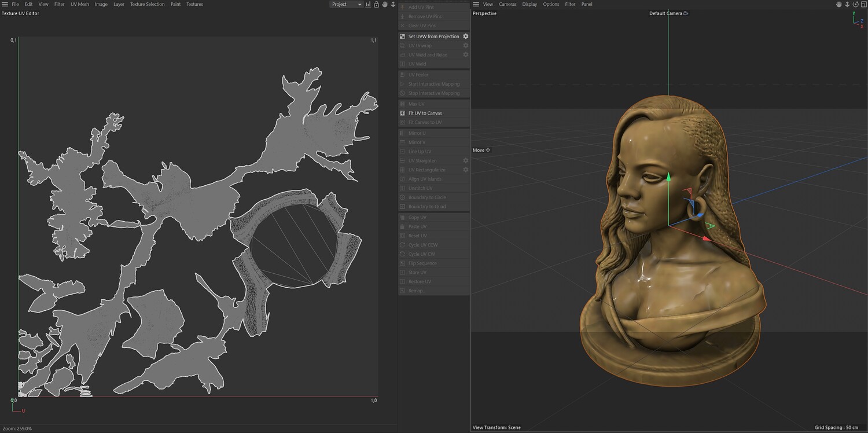
Task: Open UV Rectangularize settings gear
Action: pyautogui.click(x=465, y=170)
